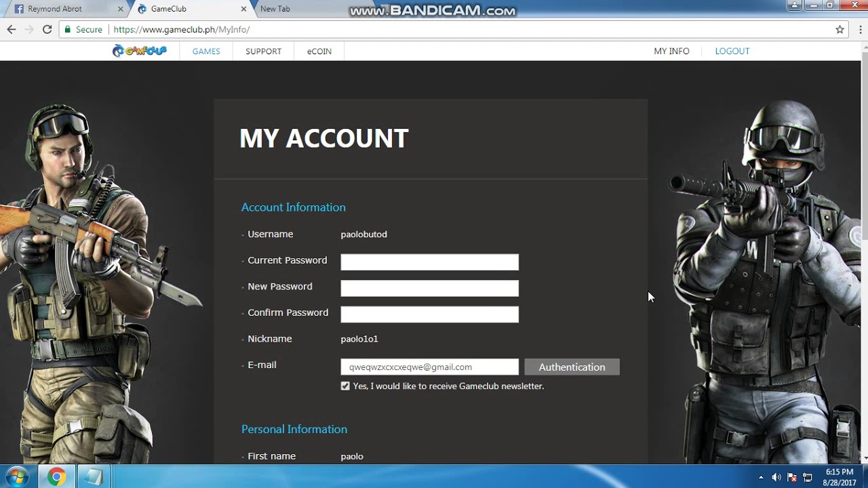The height and width of the screenshot is (488, 868).
Task: Click the First name label
Action: (271, 456)
